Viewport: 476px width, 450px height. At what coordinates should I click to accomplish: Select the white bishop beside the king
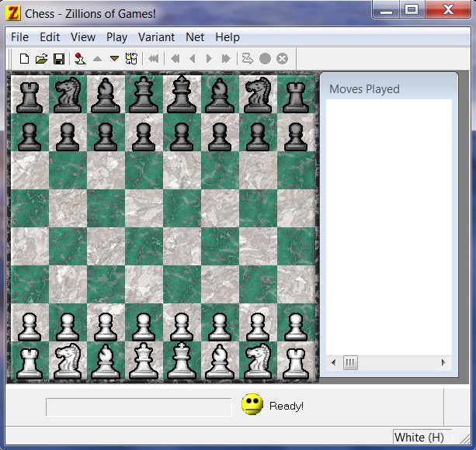click(x=220, y=362)
